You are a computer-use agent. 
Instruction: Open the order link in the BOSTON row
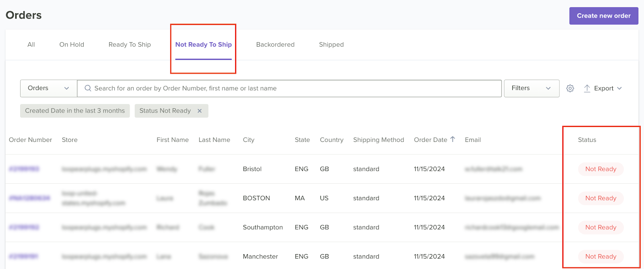click(29, 198)
